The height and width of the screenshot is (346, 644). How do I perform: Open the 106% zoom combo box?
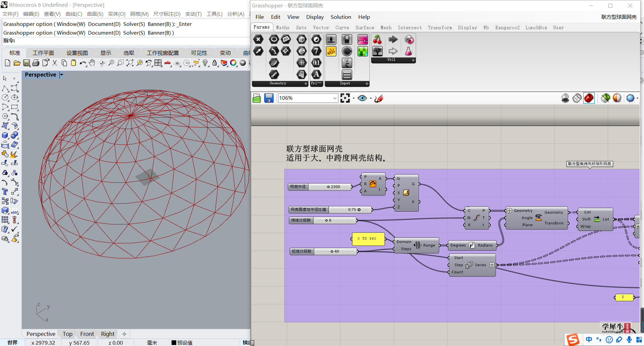(308, 98)
